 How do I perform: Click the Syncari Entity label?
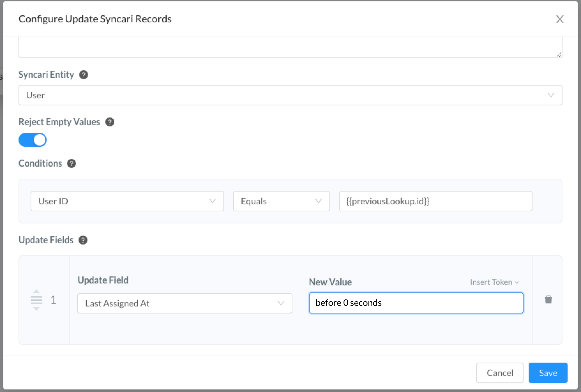pyautogui.click(x=46, y=75)
